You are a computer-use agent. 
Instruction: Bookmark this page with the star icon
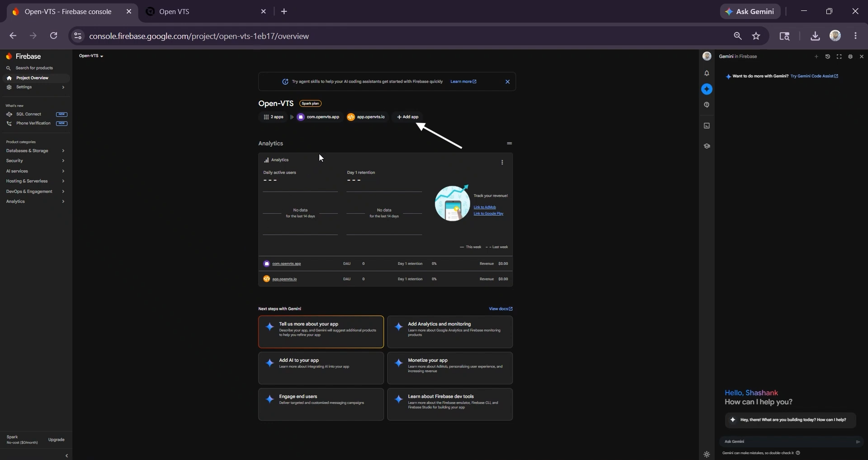[x=756, y=36]
